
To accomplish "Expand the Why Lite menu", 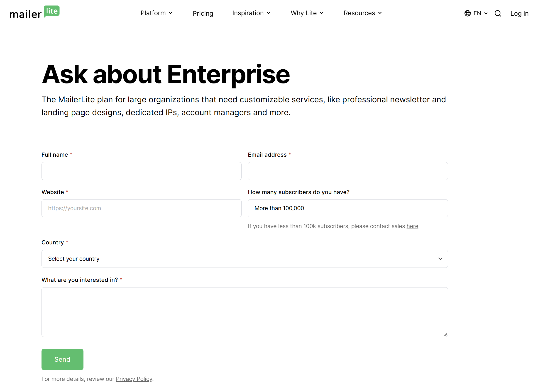I will pyautogui.click(x=307, y=13).
